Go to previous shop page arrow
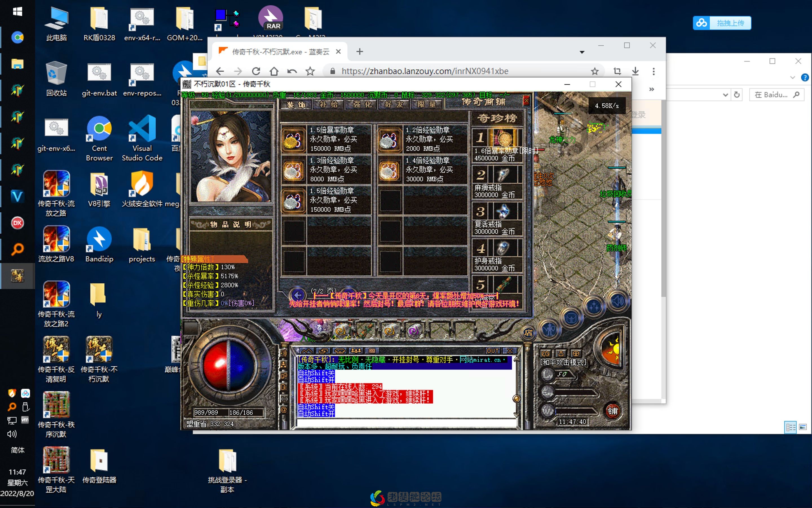The width and height of the screenshot is (812, 508). [297, 295]
